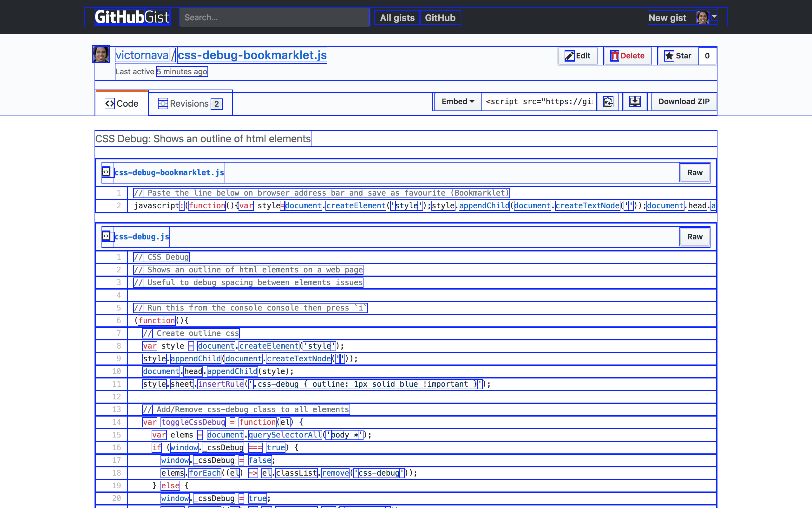Select line number 11 in css-debug.js
This screenshot has height=508, width=812.
[112, 384]
